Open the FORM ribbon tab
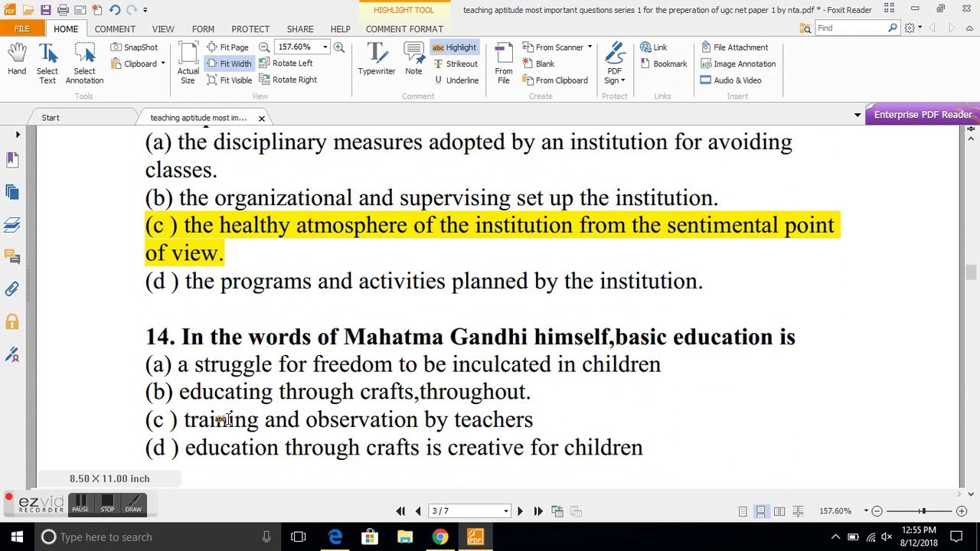Image resolution: width=980 pixels, height=551 pixels. (203, 29)
